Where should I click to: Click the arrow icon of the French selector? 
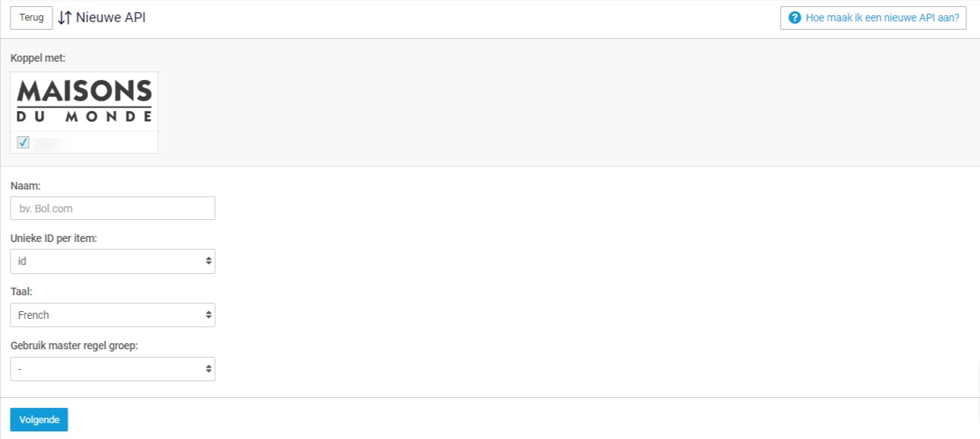(x=208, y=315)
